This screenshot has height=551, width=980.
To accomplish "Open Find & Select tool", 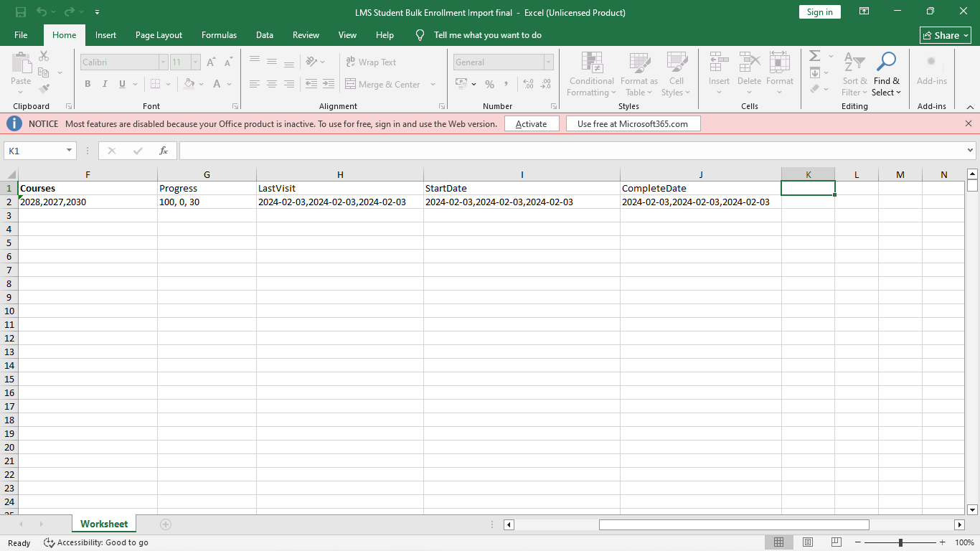I will coord(887,75).
